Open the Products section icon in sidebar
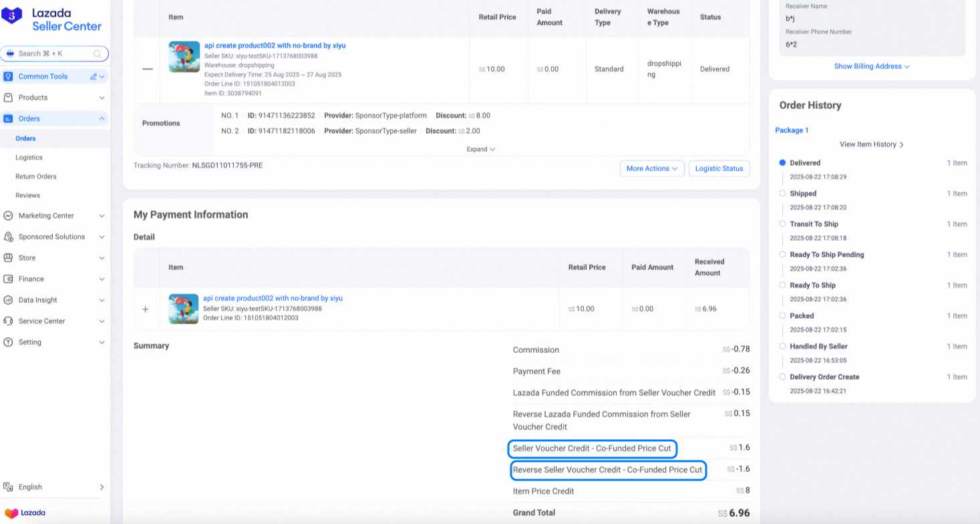The height and width of the screenshot is (524, 980). [x=8, y=98]
